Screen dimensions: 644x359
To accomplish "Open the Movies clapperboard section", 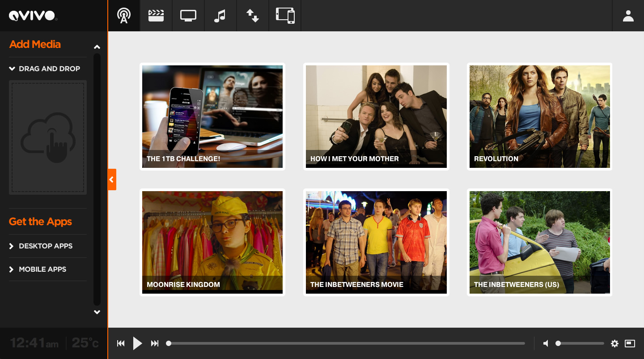I will point(156,16).
